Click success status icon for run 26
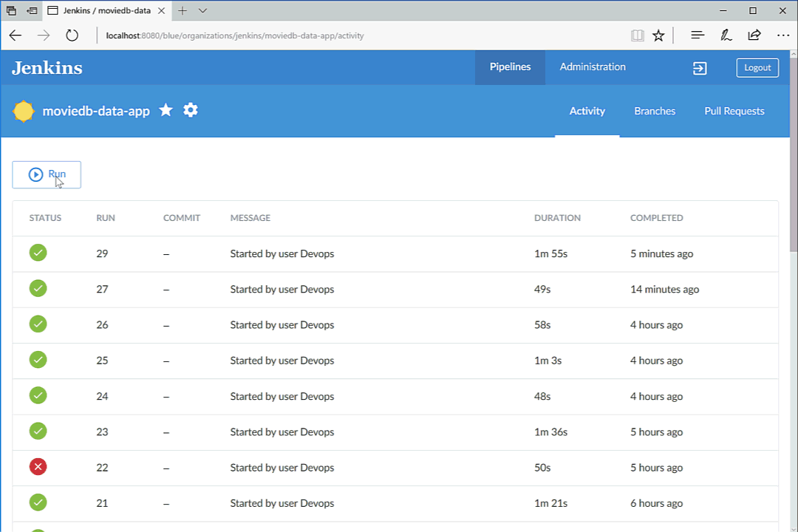Screen dimensions: 798x532 point(38,324)
